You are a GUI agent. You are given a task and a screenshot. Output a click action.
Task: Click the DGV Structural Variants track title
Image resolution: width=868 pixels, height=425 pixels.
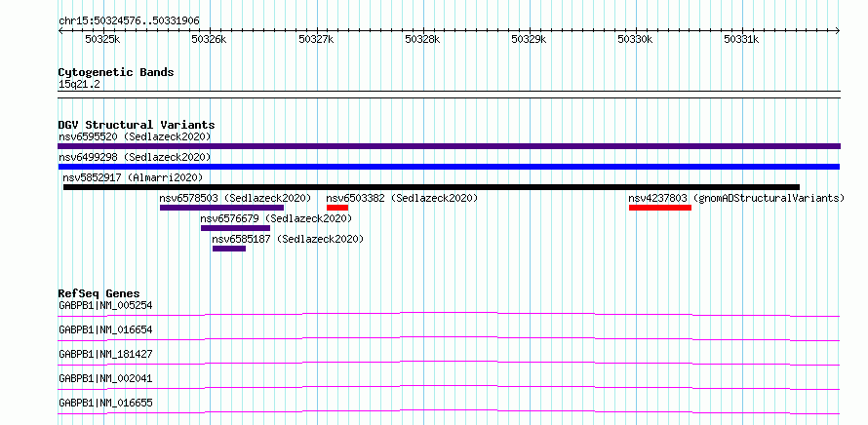pos(137,125)
